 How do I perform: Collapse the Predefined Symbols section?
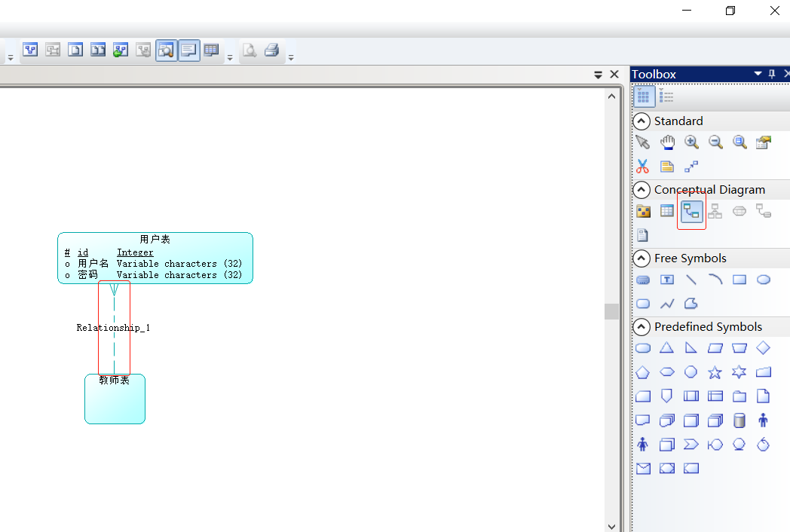click(641, 326)
